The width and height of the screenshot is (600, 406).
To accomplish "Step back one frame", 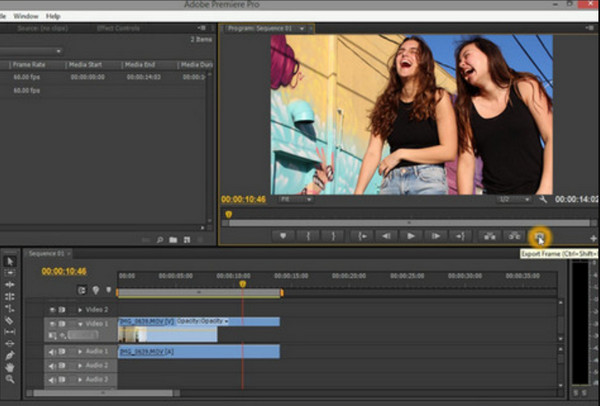I will [x=386, y=236].
